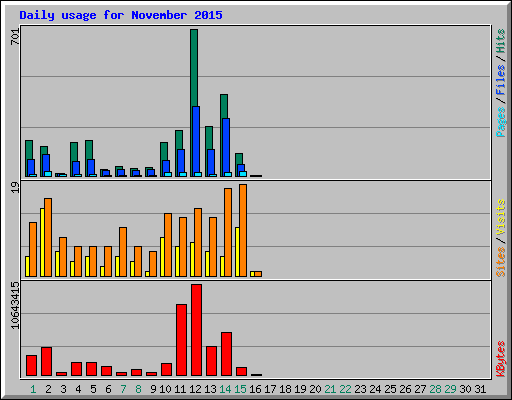Image resolution: width=512 pixels, height=400 pixels.
Task: Select the red KBytes bar for day 11
Action: [x=181, y=340]
